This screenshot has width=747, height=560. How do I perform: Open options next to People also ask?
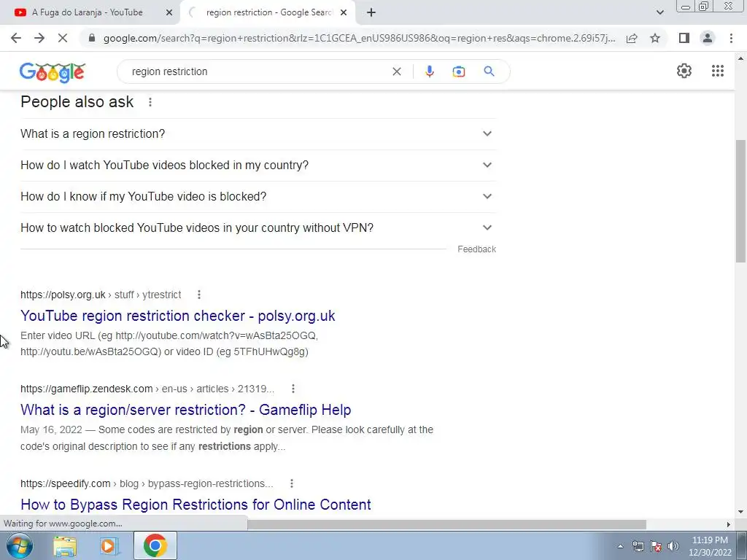[150, 102]
